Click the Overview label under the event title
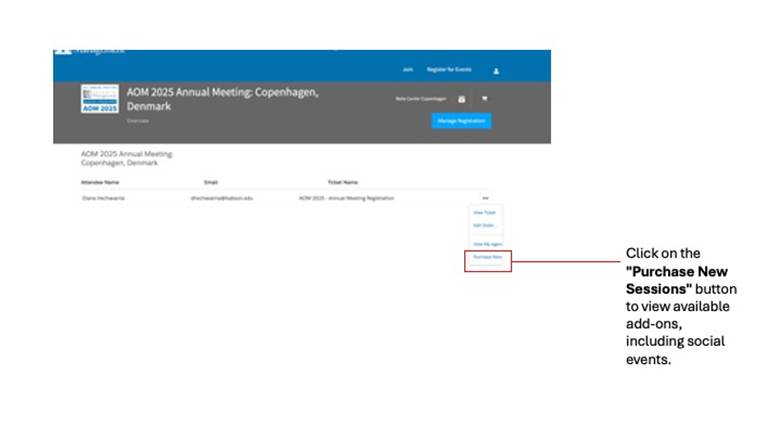The height and width of the screenshot is (439, 781). tap(137, 121)
